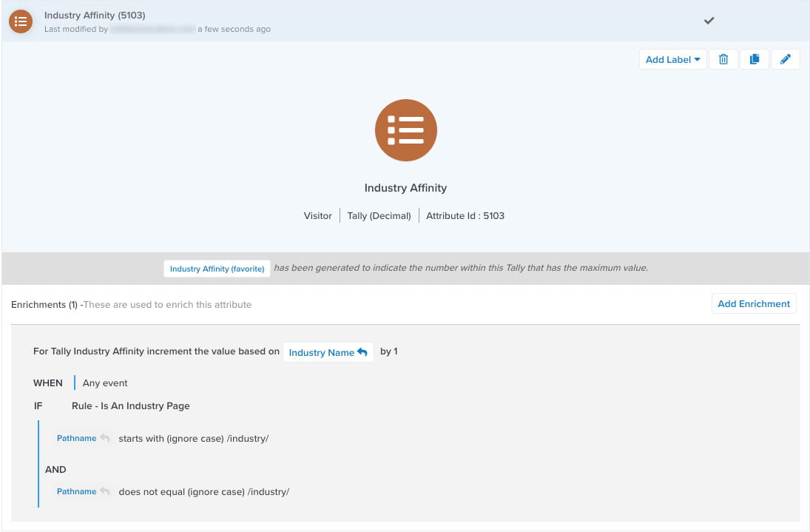
Task: Open the Industry Name attribute badge
Action: pos(321,353)
